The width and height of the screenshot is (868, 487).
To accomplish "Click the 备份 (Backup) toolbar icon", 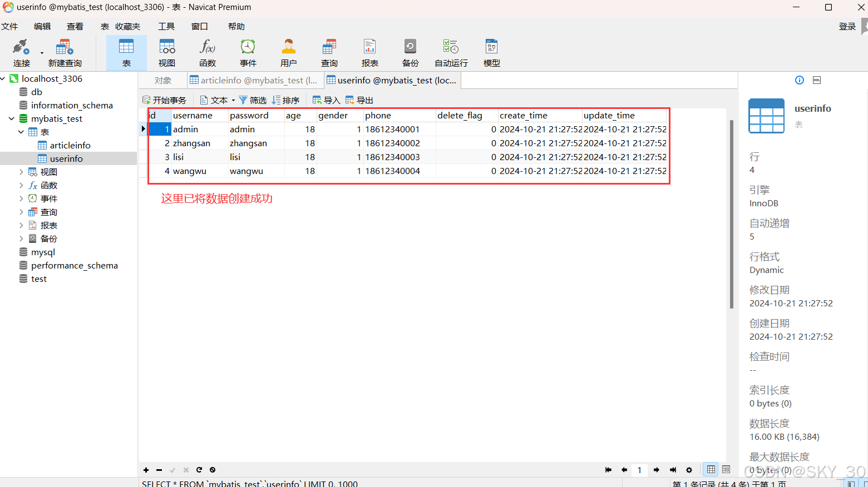I will [410, 52].
